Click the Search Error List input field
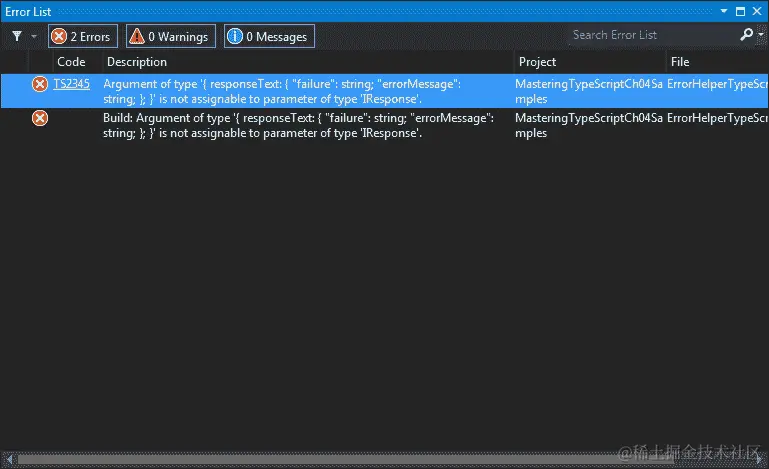The width and height of the screenshot is (769, 469). point(652,35)
